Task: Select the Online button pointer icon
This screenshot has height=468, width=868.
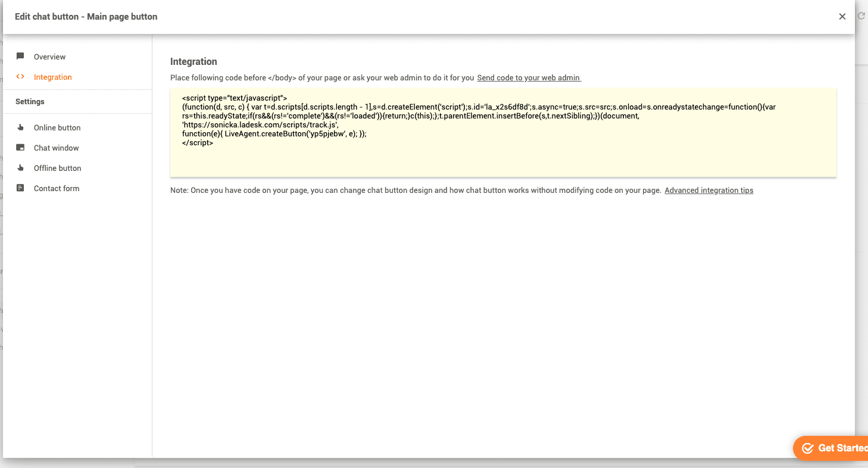Action: coord(21,127)
